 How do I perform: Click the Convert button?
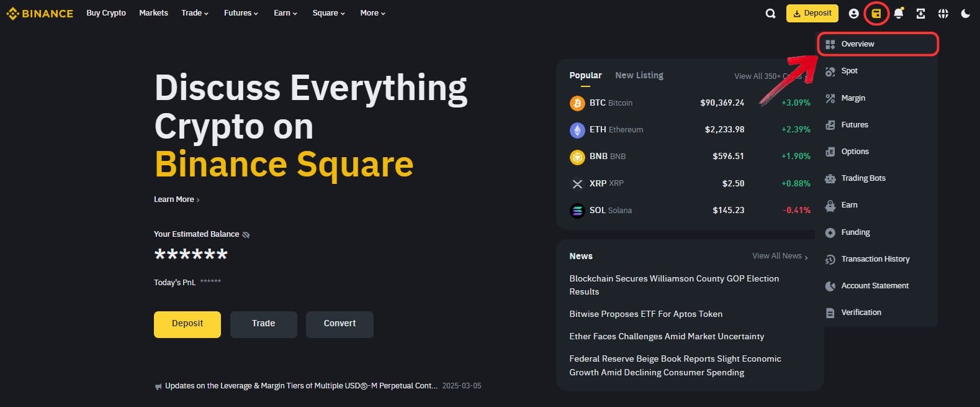click(x=339, y=324)
